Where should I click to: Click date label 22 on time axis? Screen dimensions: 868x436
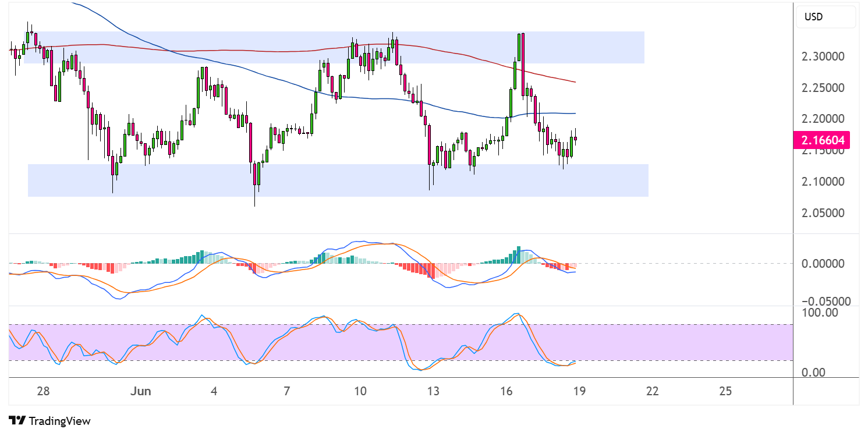coord(652,391)
